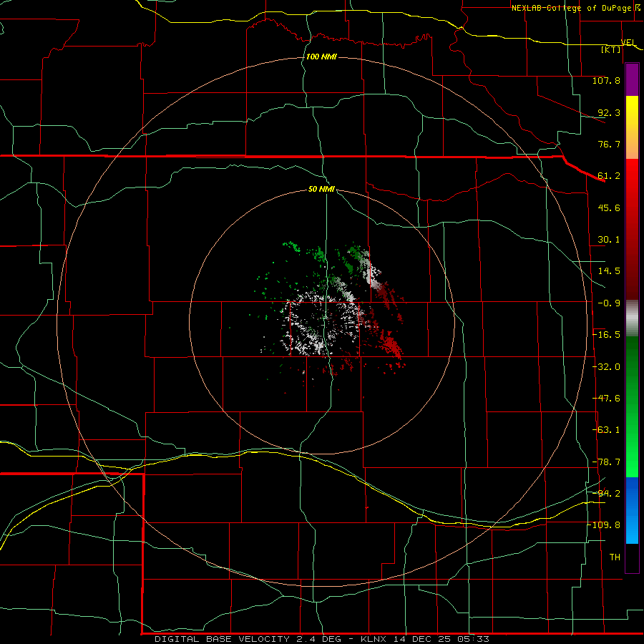Click the TH legend label
This screenshot has width=644, height=644.
(x=615, y=557)
